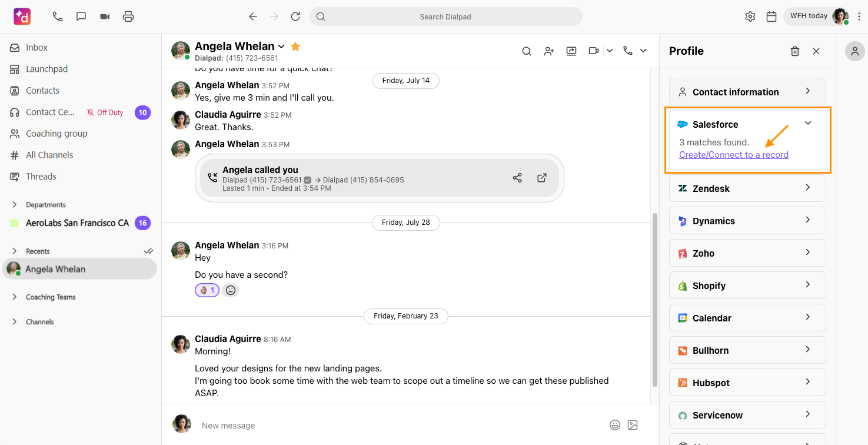Unfavorite Angela Whelan with the star icon

tap(295, 46)
